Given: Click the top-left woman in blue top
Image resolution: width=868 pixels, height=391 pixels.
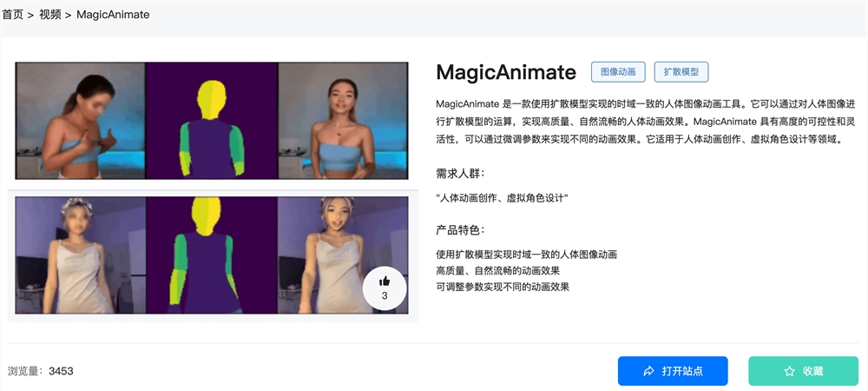Looking at the screenshot, I should (x=81, y=121).
